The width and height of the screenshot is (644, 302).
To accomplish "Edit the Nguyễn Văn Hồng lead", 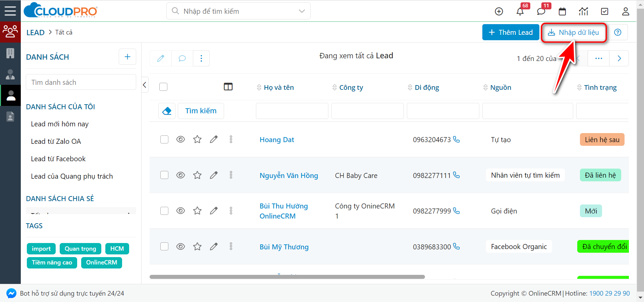I will click(x=214, y=175).
